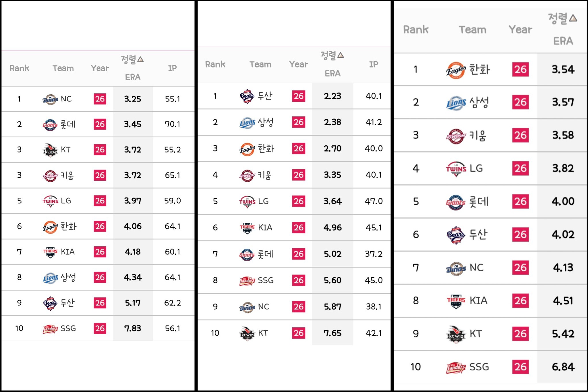Click the Doosan Bears logo in middle table
The height and width of the screenshot is (392, 588).
(247, 96)
